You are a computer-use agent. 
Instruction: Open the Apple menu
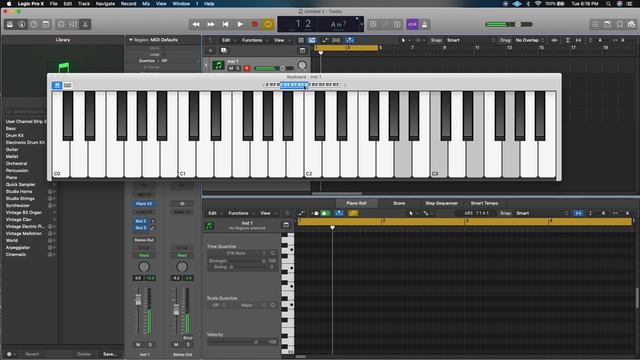pos(9,4)
